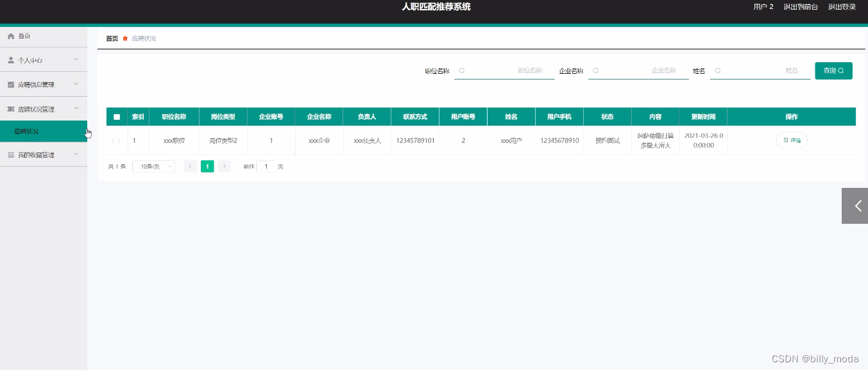
Task: Check the checkbox on the first table row
Action: pyautogui.click(x=117, y=140)
